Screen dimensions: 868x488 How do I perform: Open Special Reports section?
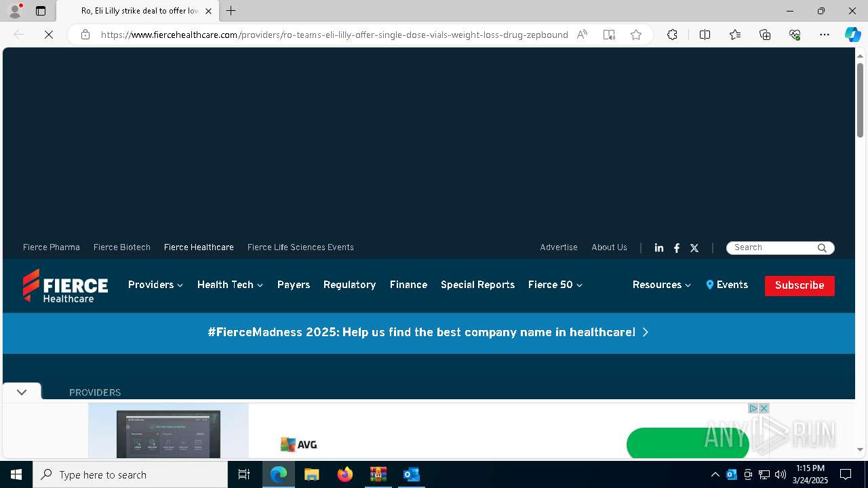coord(477,285)
